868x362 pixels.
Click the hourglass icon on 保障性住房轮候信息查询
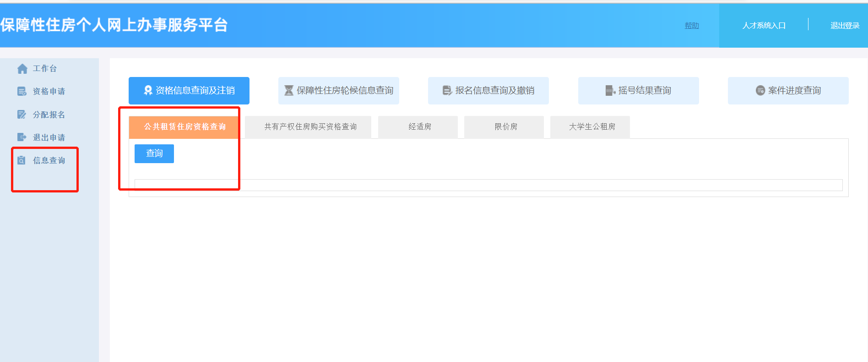[x=289, y=91]
